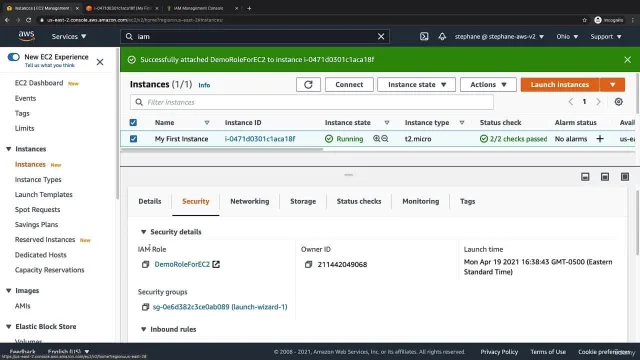Switch to the Status checks tab
The height and width of the screenshot is (360, 640).
pos(359,201)
